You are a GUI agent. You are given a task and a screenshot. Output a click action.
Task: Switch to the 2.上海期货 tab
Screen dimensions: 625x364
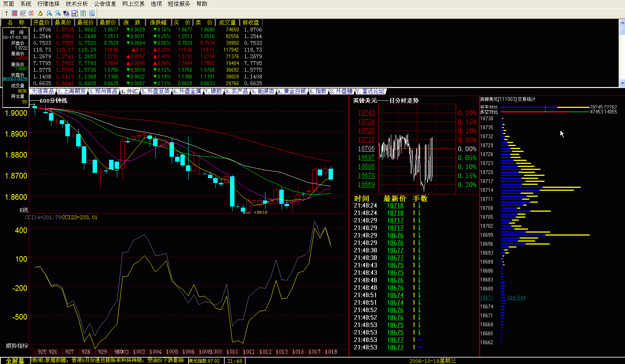pyautogui.click(x=72, y=91)
